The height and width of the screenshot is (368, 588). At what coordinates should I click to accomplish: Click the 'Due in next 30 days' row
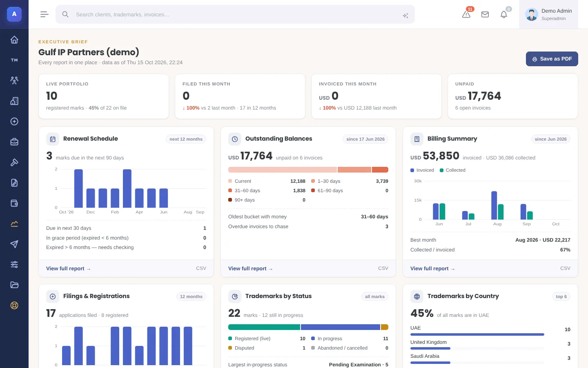click(x=126, y=228)
